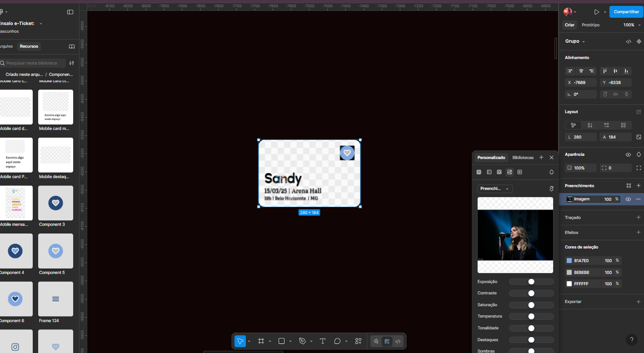Click the 81A7E0 color swatch
The width and height of the screenshot is (644, 353).
pyautogui.click(x=569, y=261)
